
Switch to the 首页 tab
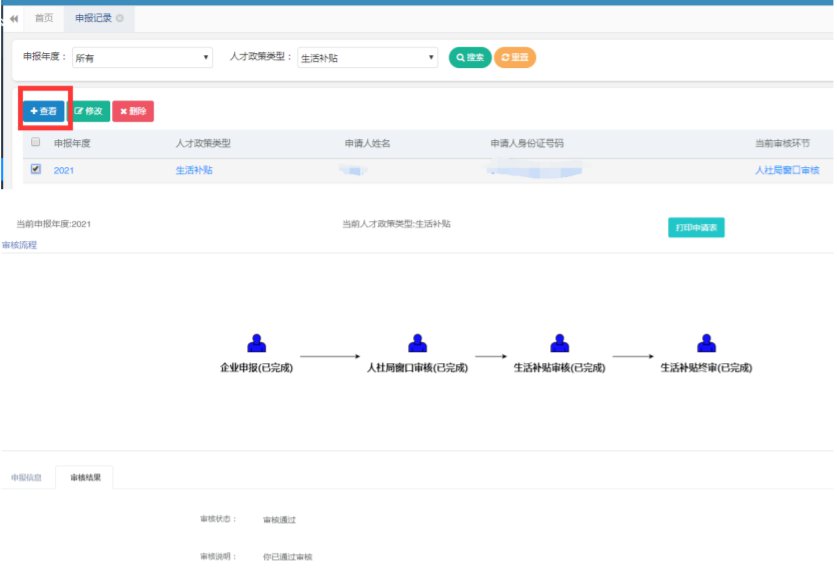tap(44, 18)
